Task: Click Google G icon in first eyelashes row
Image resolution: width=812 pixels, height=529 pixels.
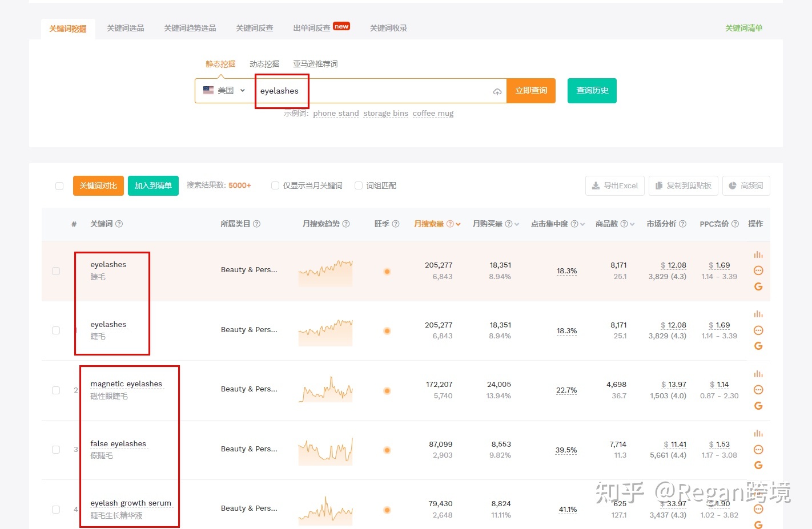Action: tap(758, 286)
